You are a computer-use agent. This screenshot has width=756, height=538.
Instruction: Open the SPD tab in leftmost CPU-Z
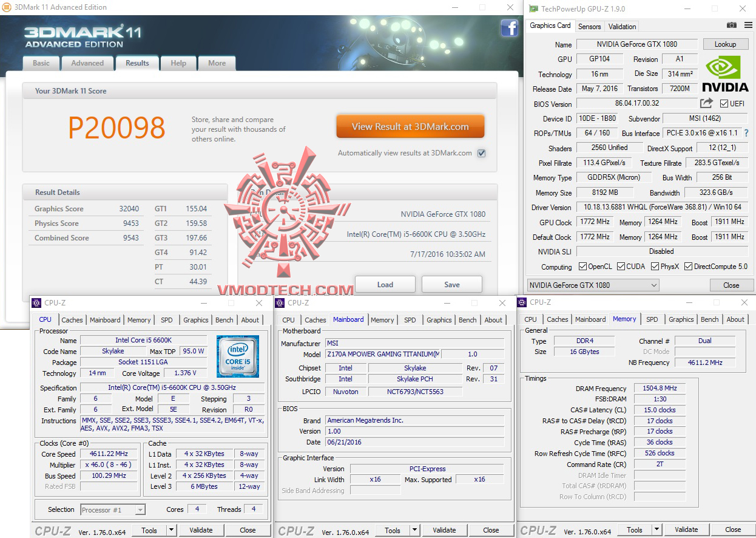tap(167, 320)
